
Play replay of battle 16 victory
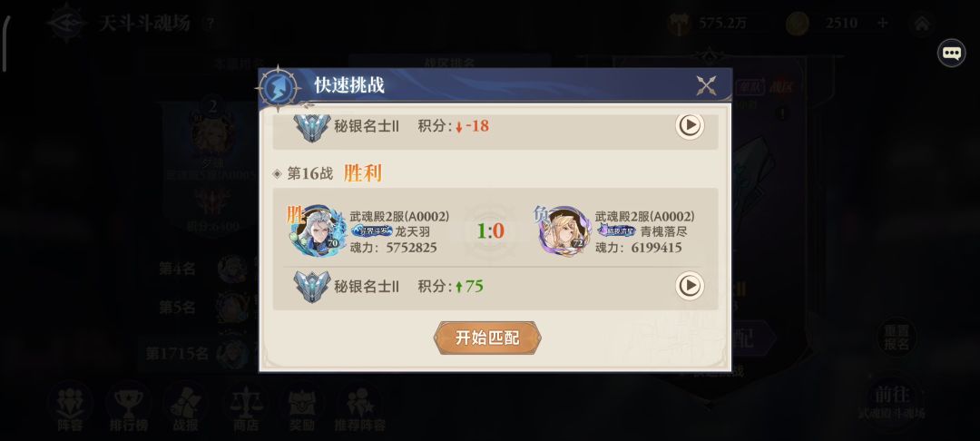[x=690, y=286]
